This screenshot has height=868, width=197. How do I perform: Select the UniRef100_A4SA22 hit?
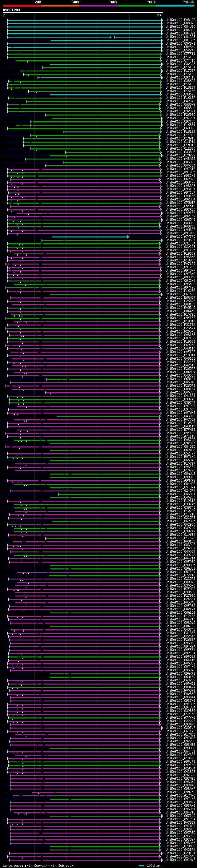click(180, 159)
